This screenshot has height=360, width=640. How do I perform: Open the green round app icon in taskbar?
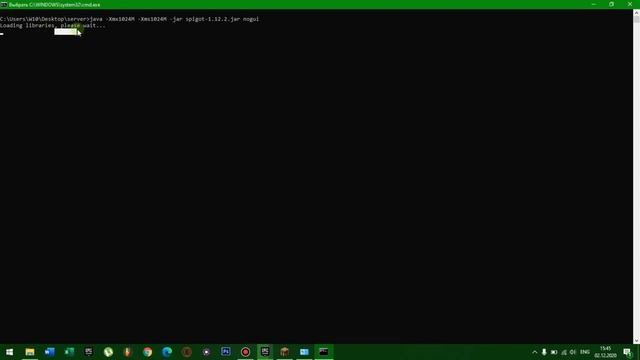pos(108,352)
